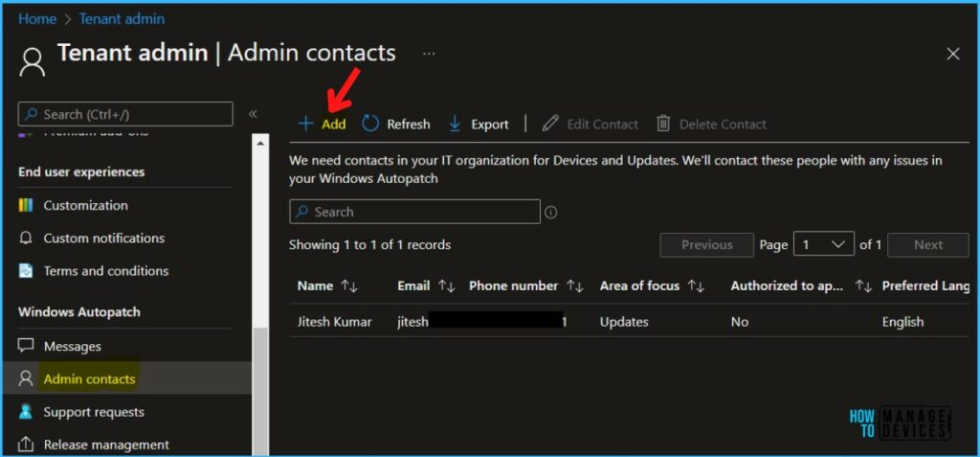Click the Export download arrow icon
The height and width of the screenshot is (457, 980).
tap(455, 124)
